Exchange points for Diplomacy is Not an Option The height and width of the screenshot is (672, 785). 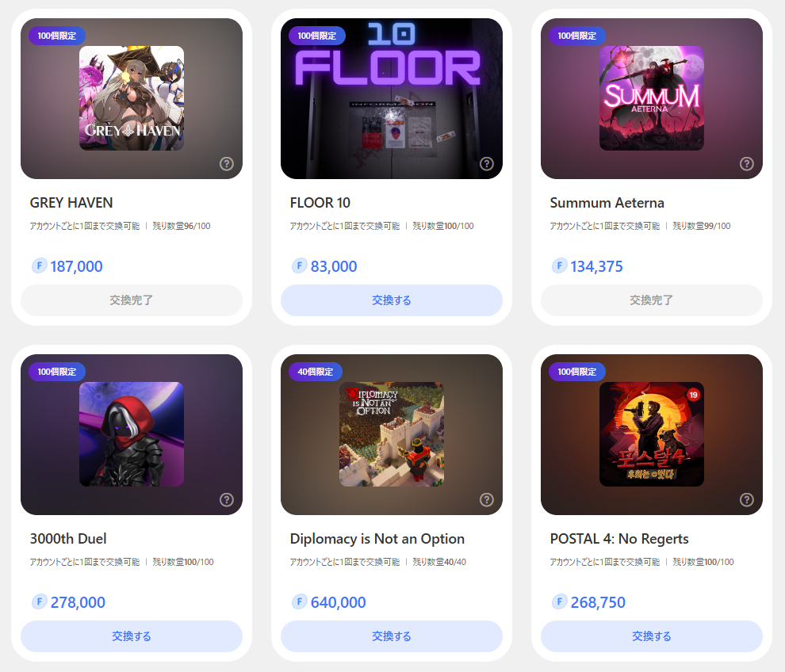tap(392, 636)
